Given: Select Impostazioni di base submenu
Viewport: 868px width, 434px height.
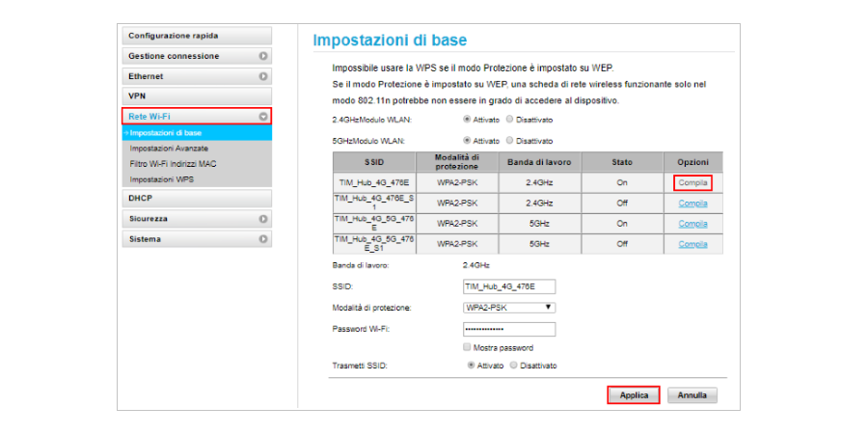Looking at the screenshot, I should 197,133.
